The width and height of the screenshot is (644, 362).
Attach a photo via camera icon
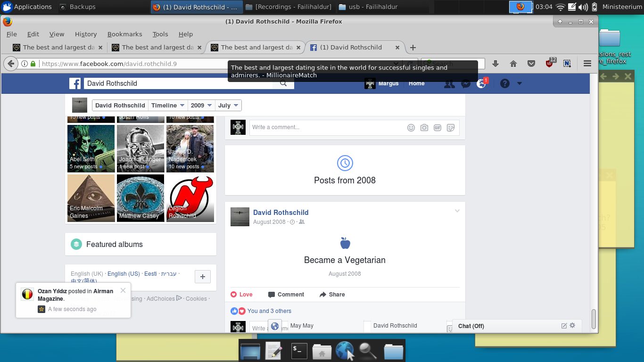click(x=424, y=127)
